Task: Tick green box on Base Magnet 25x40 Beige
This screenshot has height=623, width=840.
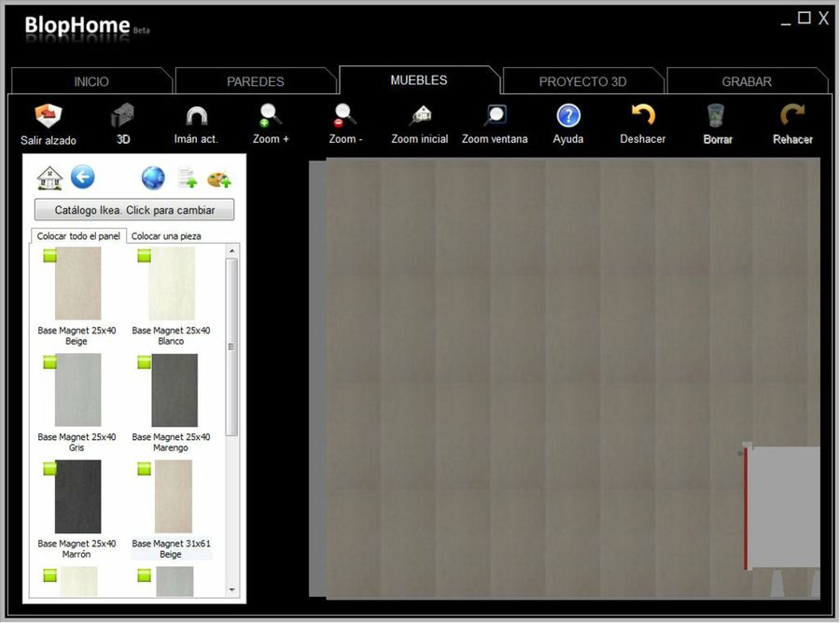Action: point(49,255)
